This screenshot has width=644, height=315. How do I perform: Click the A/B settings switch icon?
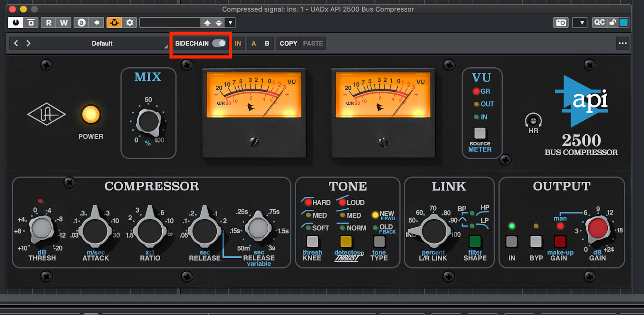pyautogui.click(x=82, y=23)
